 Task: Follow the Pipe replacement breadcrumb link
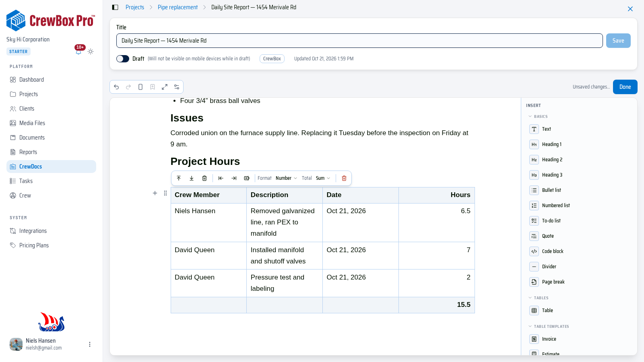pyautogui.click(x=178, y=7)
